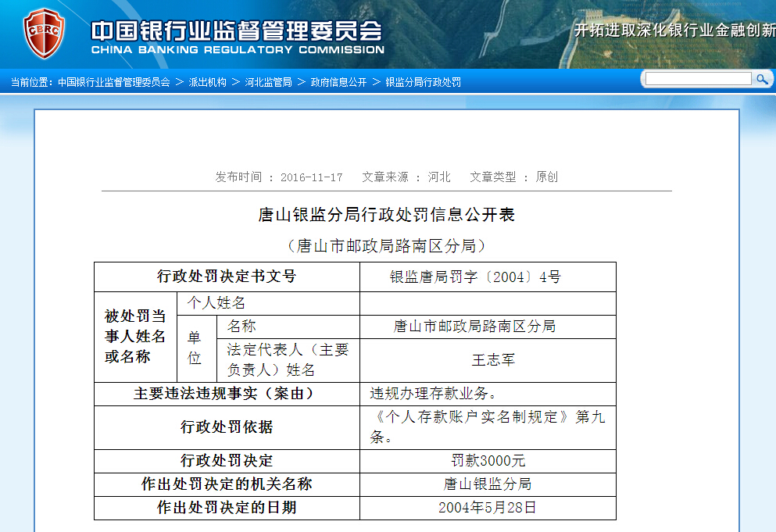Click the 作出处罚决定的日期 cell
The height and width of the screenshot is (532, 776).
[227, 508]
